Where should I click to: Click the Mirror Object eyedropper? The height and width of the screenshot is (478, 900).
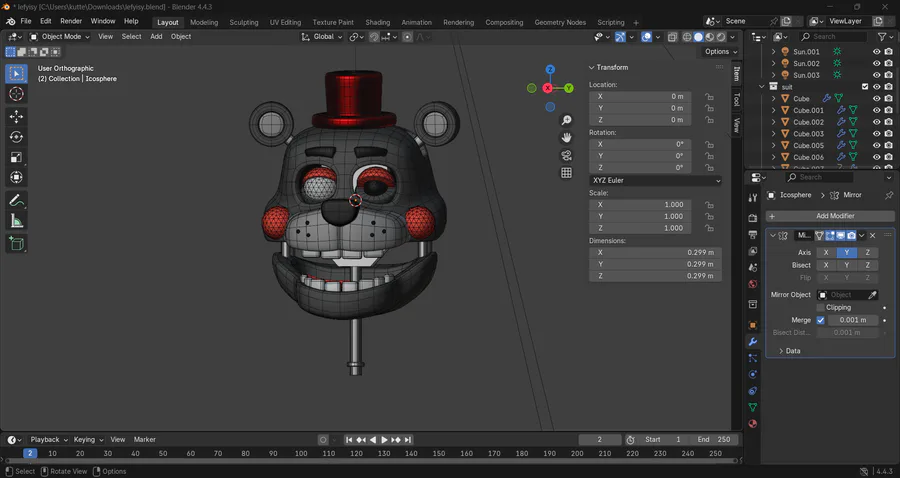point(872,295)
